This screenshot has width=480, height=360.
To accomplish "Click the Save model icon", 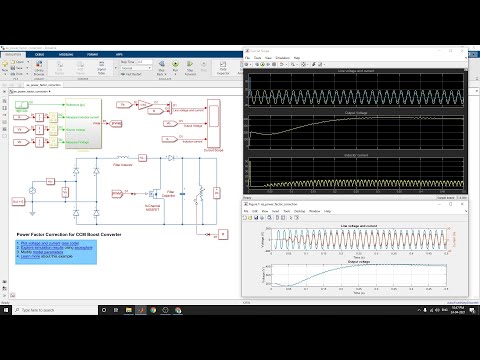I will click(x=13, y=68).
